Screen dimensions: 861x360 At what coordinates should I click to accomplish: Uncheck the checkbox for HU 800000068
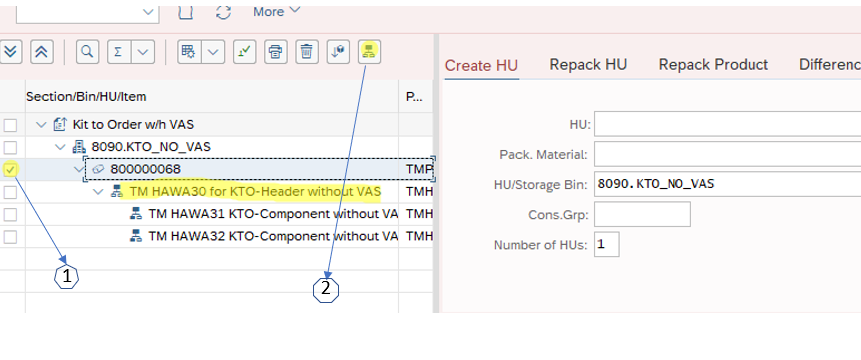coord(10,170)
